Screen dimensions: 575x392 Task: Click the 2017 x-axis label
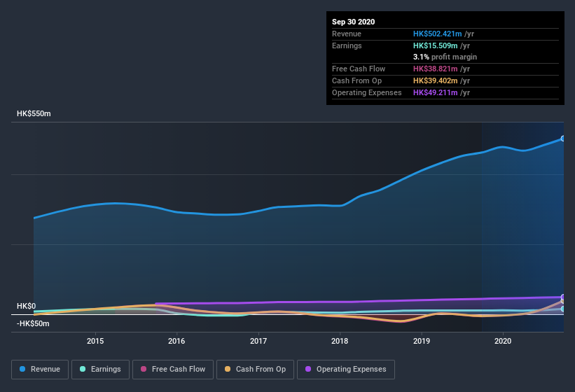point(258,341)
